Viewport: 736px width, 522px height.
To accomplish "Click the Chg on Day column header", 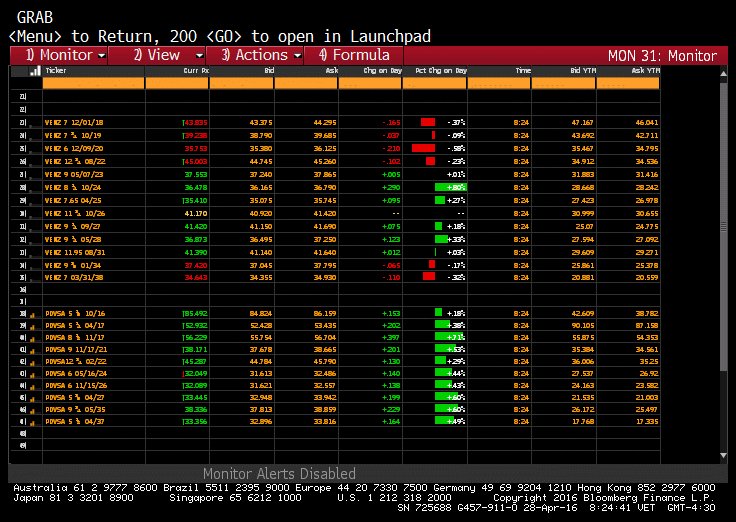I will [383, 70].
